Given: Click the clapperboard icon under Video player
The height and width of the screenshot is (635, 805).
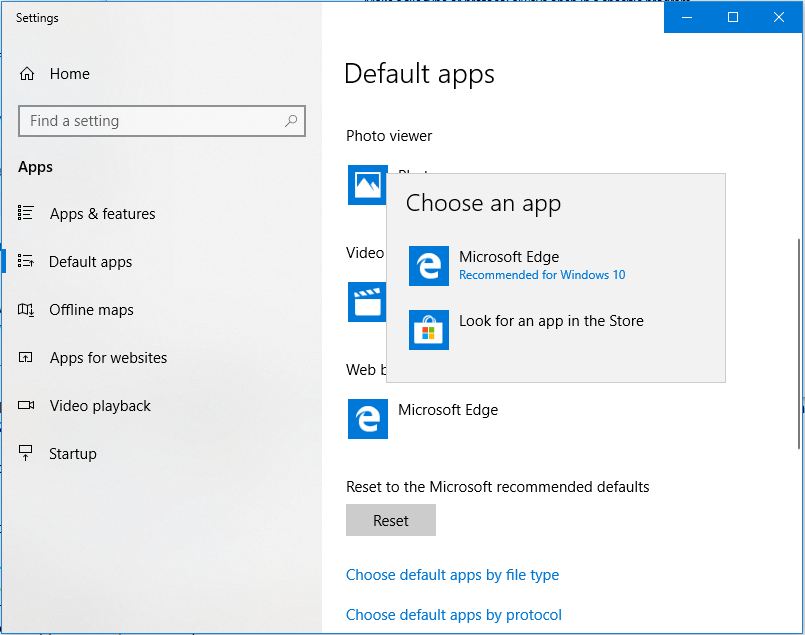Looking at the screenshot, I should pyautogui.click(x=367, y=301).
